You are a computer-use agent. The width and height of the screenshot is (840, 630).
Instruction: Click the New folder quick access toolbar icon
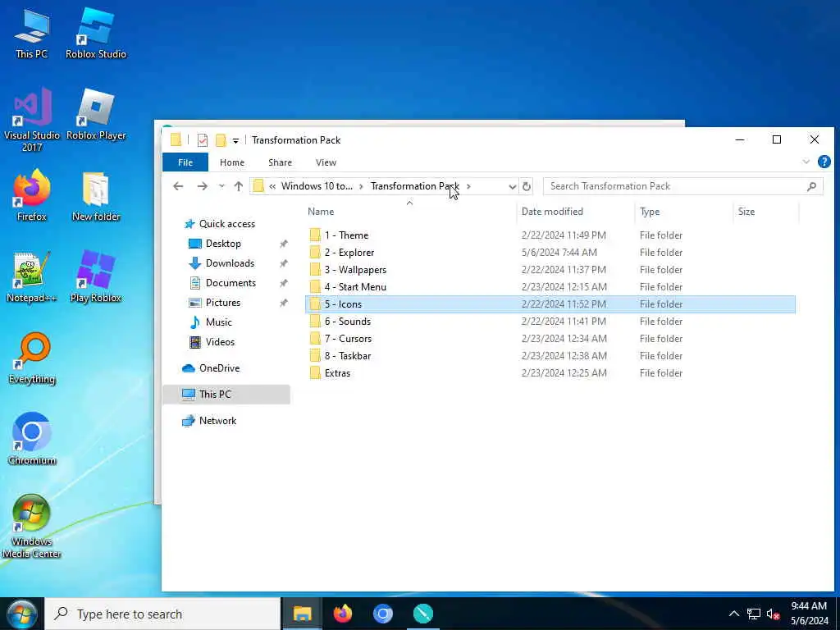pos(220,140)
